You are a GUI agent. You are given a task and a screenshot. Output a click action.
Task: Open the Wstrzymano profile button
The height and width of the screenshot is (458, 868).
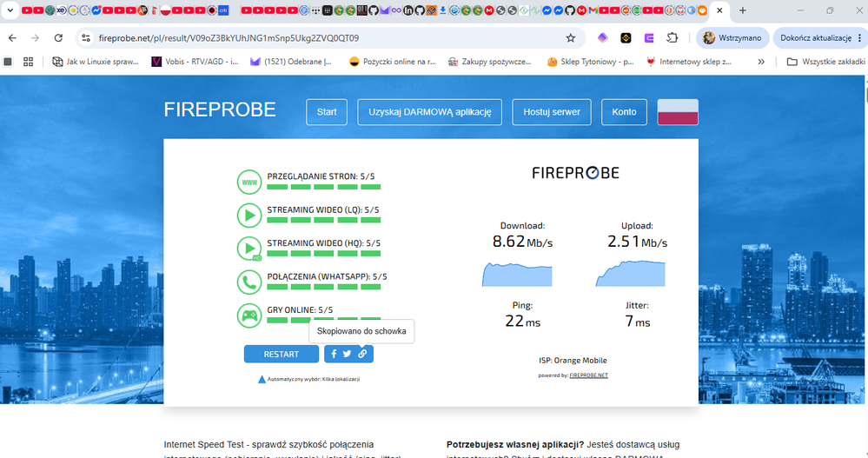tap(732, 37)
